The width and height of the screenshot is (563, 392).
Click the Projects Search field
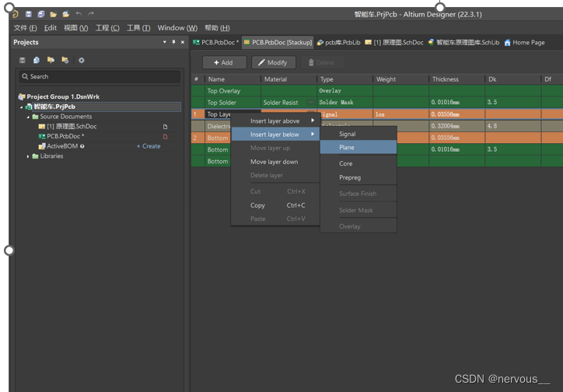pos(100,76)
